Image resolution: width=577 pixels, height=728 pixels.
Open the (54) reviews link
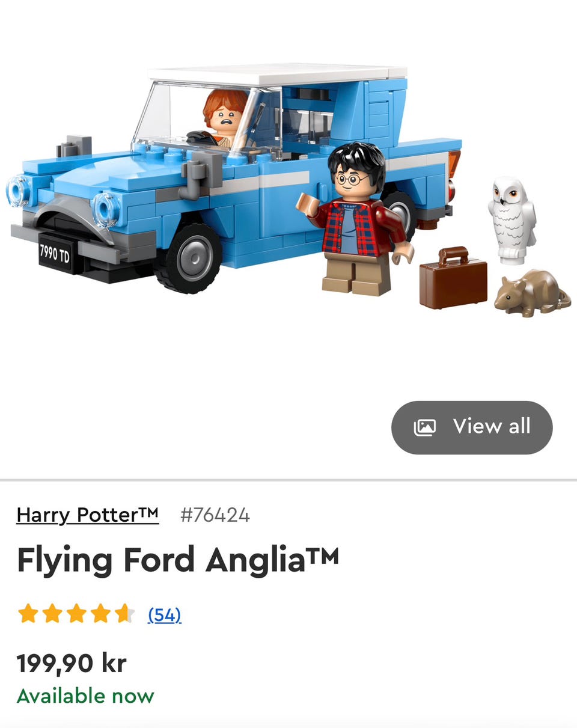click(165, 614)
